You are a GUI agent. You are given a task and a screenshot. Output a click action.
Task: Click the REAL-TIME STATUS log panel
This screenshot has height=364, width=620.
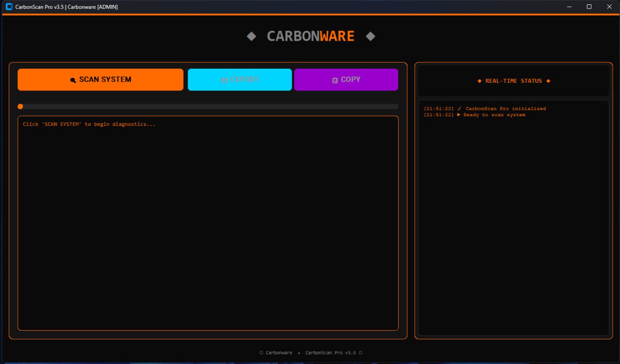514,218
